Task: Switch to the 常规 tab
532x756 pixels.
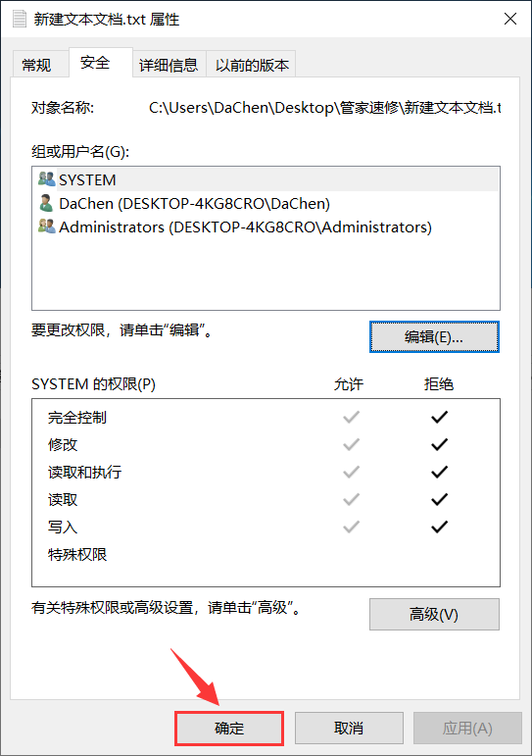Action: [37, 64]
